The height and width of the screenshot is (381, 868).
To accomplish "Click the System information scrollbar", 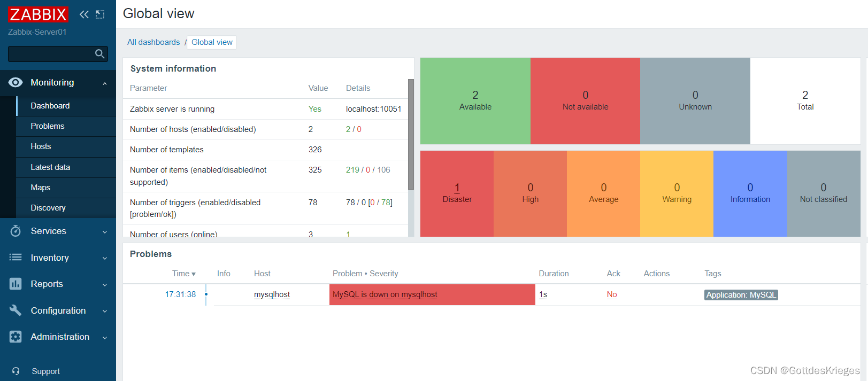I will pos(411,134).
